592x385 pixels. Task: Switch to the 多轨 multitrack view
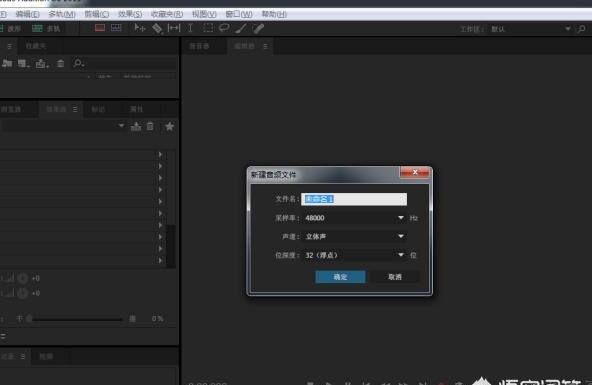pos(46,29)
